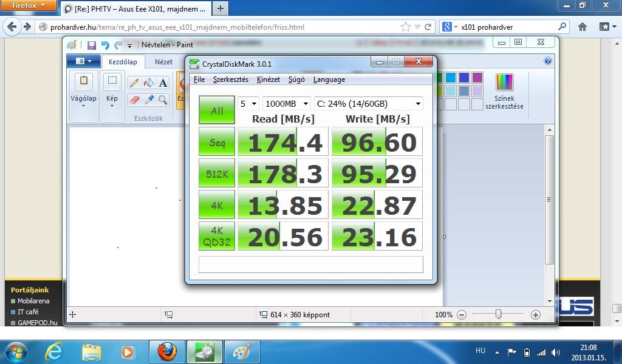Pick the lavender color swatch in Paint
The image size is (622, 364).
(477, 91)
